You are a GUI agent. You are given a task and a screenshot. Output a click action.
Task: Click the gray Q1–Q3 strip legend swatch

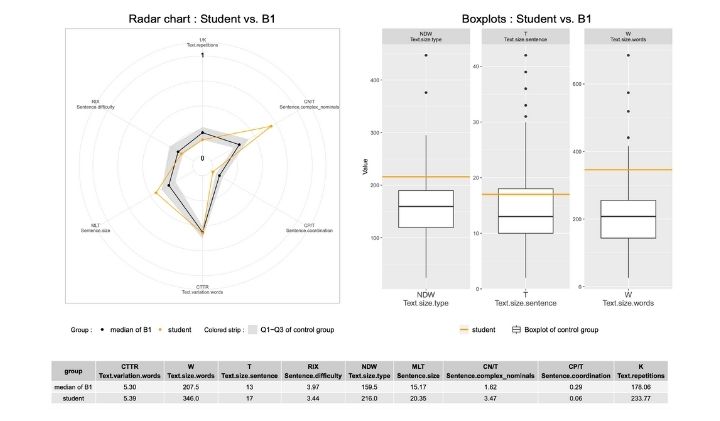coord(253,328)
